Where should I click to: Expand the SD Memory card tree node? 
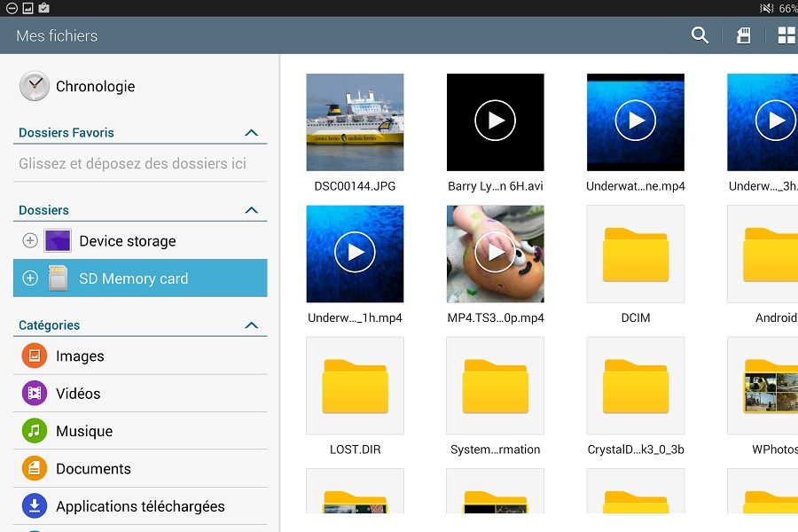coord(30,278)
